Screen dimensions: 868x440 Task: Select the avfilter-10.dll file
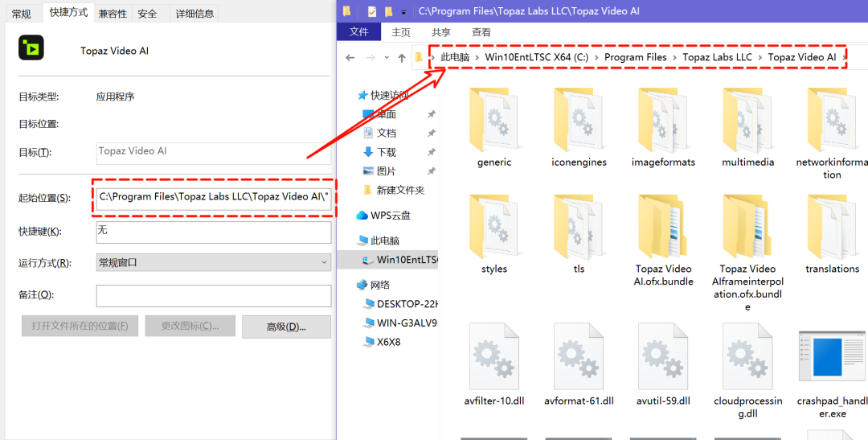pos(493,364)
